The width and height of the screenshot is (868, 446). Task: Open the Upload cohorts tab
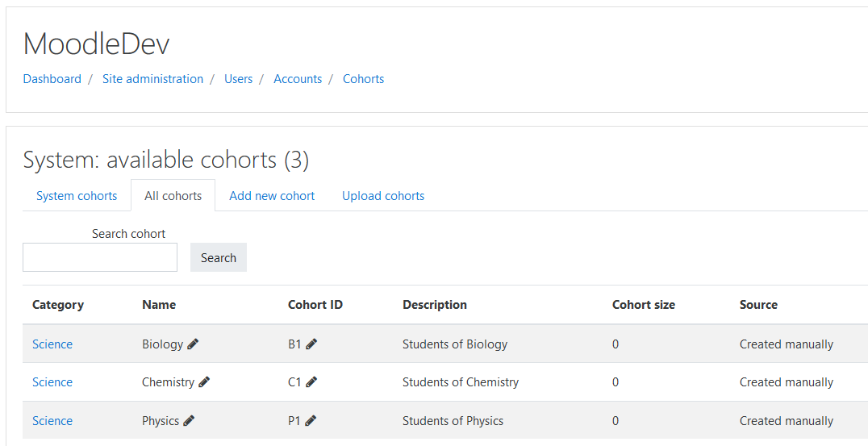(x=383, y=196)
